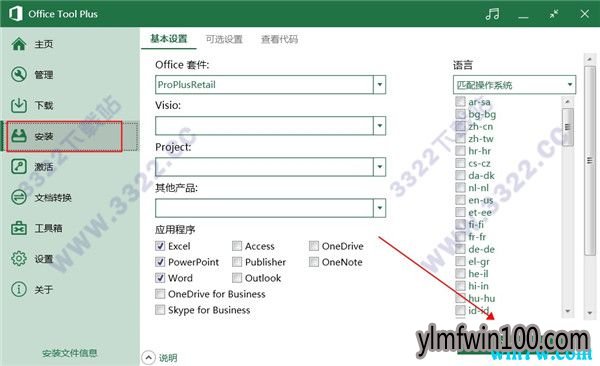Enable the OneDrive checkbox
600x366 pixels.
click(x=314, y=246)
